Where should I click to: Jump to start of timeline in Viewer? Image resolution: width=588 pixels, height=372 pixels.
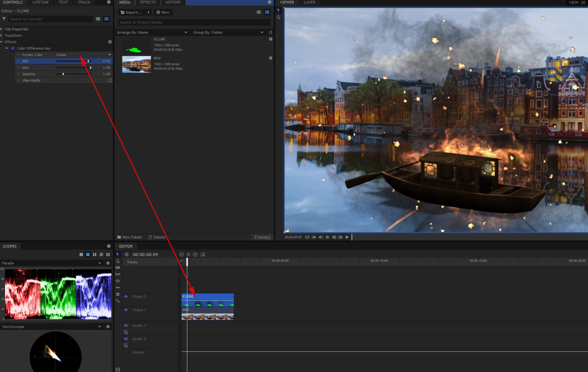coord(327,237)
